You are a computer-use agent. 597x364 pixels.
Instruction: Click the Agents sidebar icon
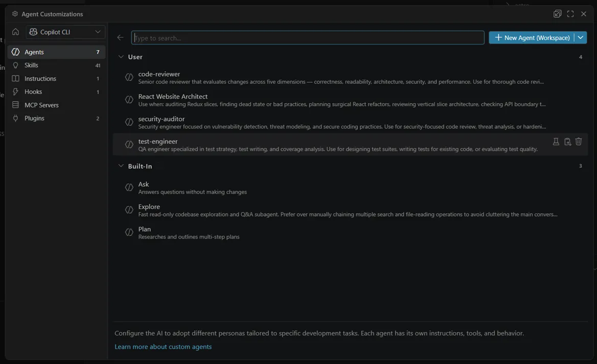pyautogui.click(x=16, y=52)
